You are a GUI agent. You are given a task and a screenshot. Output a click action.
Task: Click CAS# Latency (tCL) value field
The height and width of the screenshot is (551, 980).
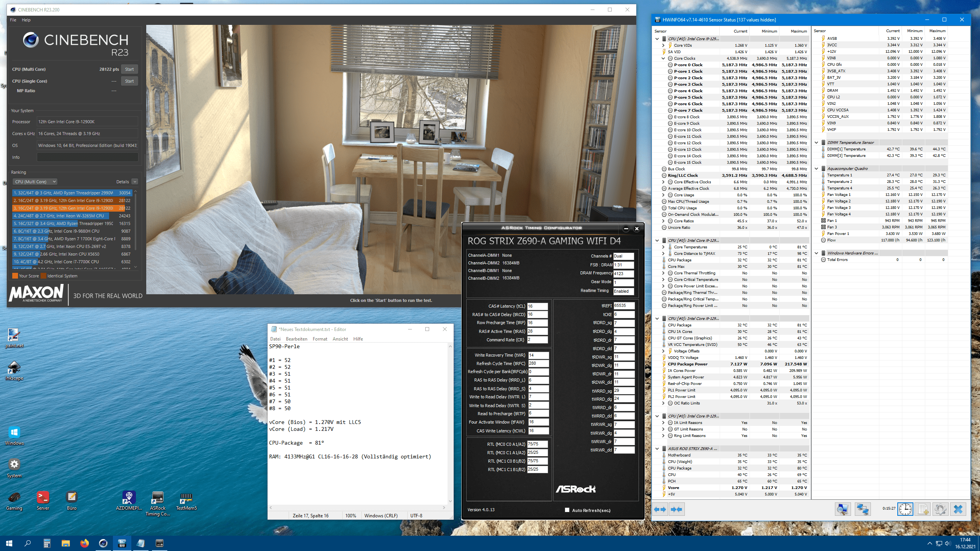[x=537, y=306]
